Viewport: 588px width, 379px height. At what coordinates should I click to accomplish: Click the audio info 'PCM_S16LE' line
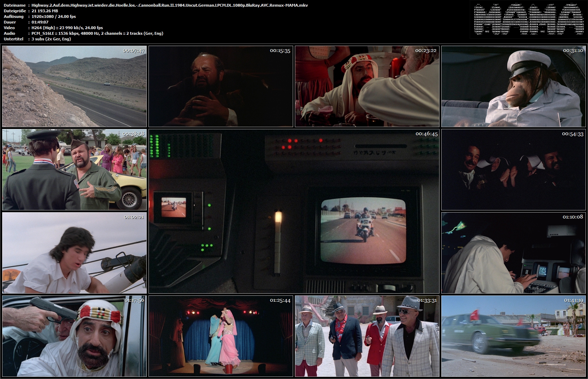coord(97,33)
